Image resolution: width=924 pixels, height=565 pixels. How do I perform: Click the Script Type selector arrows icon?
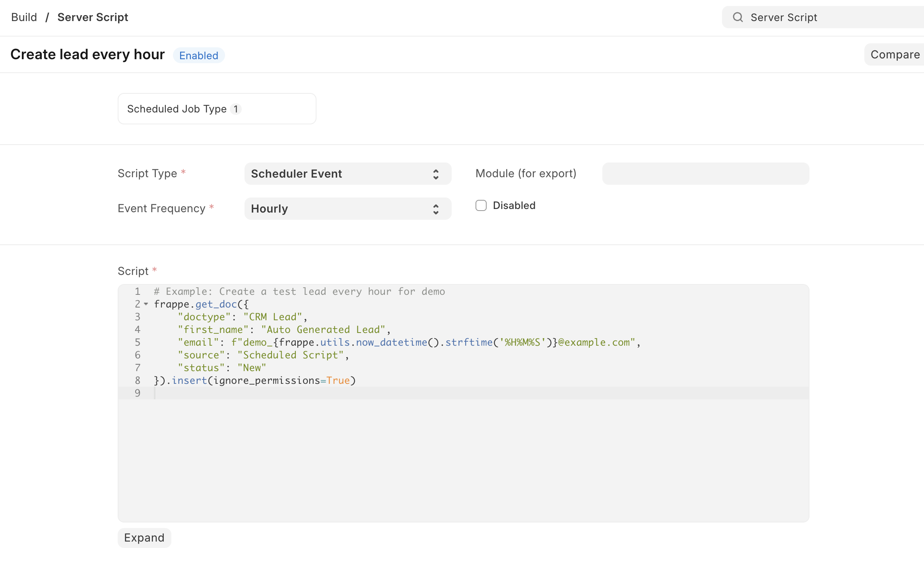tap(436, 174)
